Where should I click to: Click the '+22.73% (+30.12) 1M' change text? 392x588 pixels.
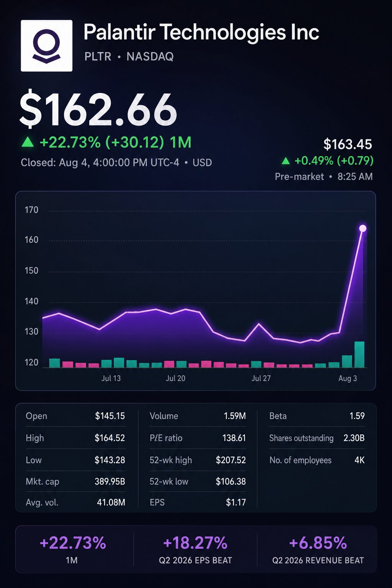(116, 142)
